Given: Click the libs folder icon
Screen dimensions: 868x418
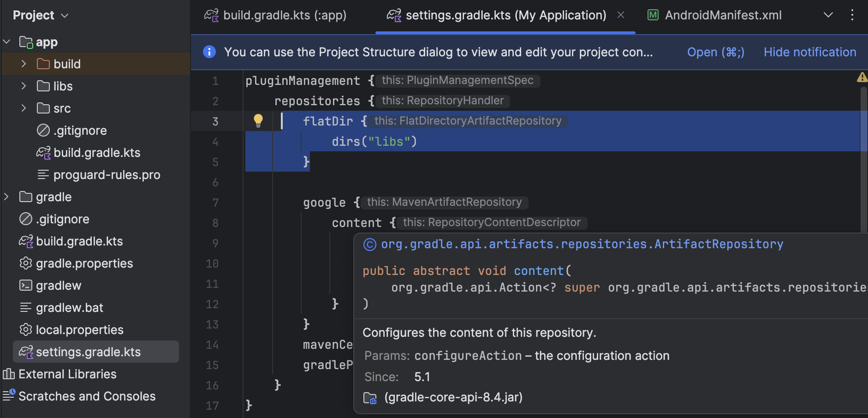Looking at the screenshot, I should pyautogui.click(x=43, y=86).
